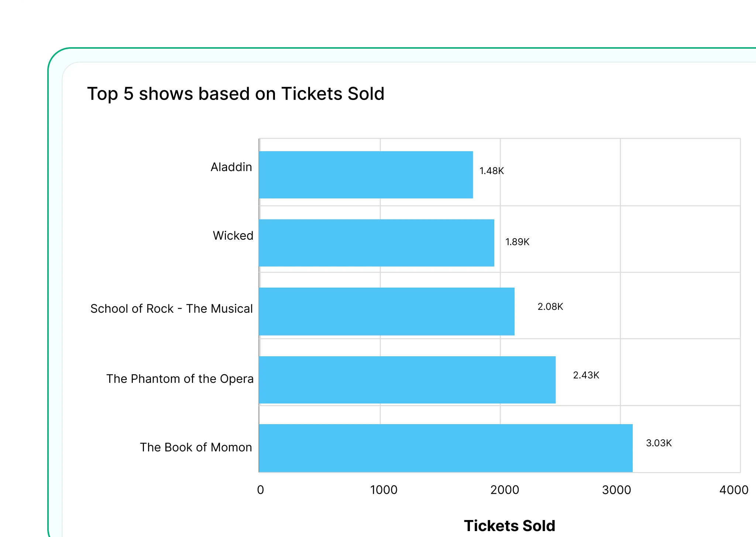Screen dimensions: 756x537
Task: Select the Aladdin axis label
Action: (231, 167)
